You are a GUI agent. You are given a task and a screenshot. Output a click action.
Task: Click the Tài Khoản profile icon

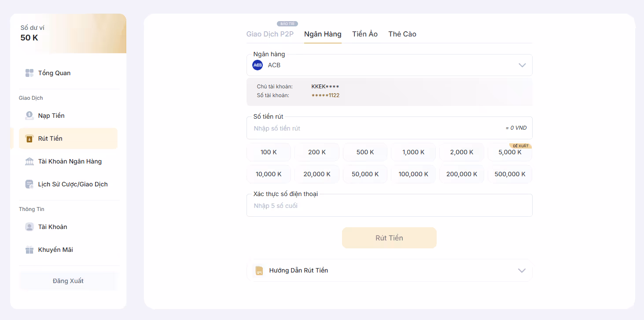coord(29,227)
